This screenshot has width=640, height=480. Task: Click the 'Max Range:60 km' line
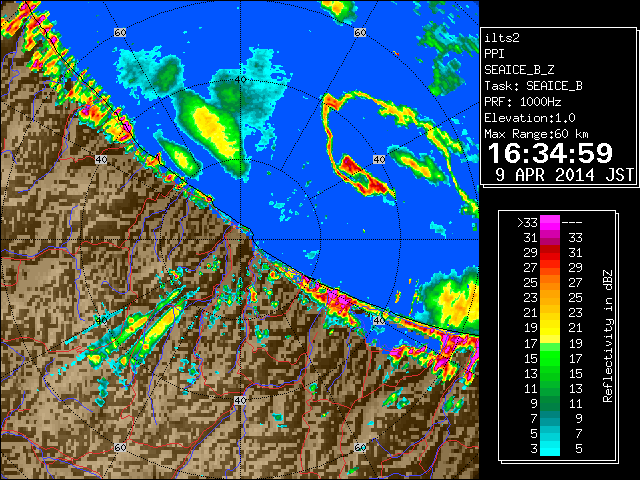536,134
